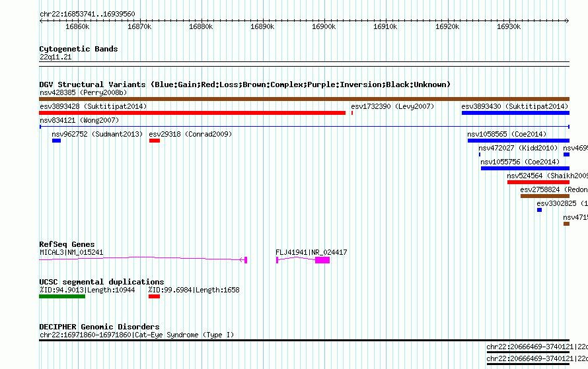This screenshot has height=369, width=588.
Task: Click the 22q11.21 band label
Action: point(55,57)
